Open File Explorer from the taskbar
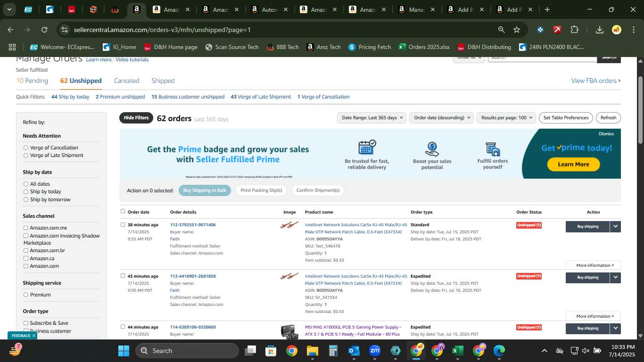 pos(312,351)
